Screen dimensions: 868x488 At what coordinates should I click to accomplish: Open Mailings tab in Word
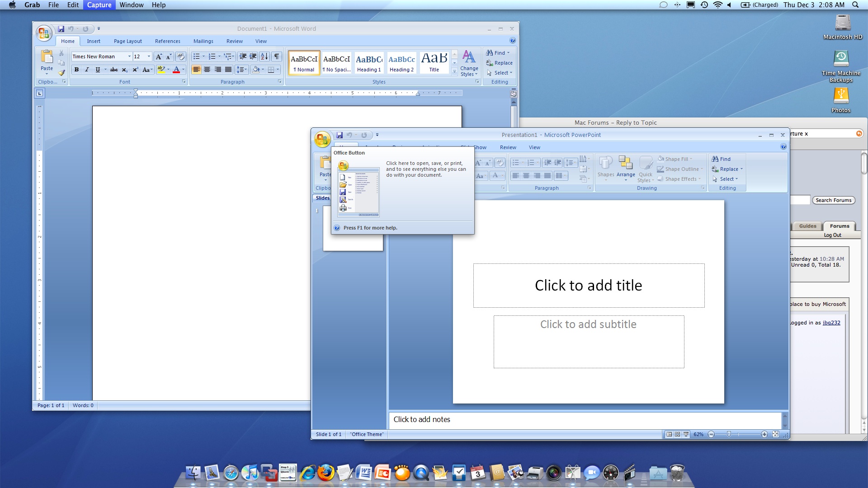click(x=203, y=41)
